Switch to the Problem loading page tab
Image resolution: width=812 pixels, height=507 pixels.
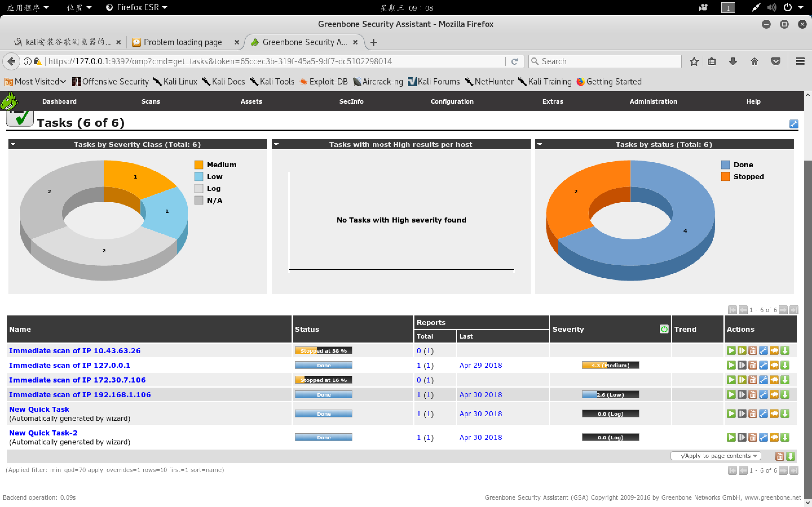coord(182,42)
